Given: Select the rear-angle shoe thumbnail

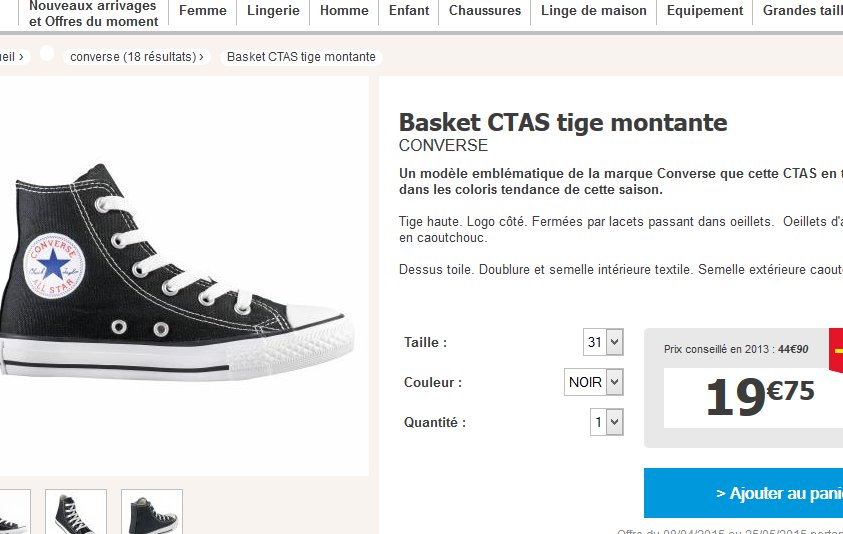Looking at the screenshot, I should click(152, 512).
